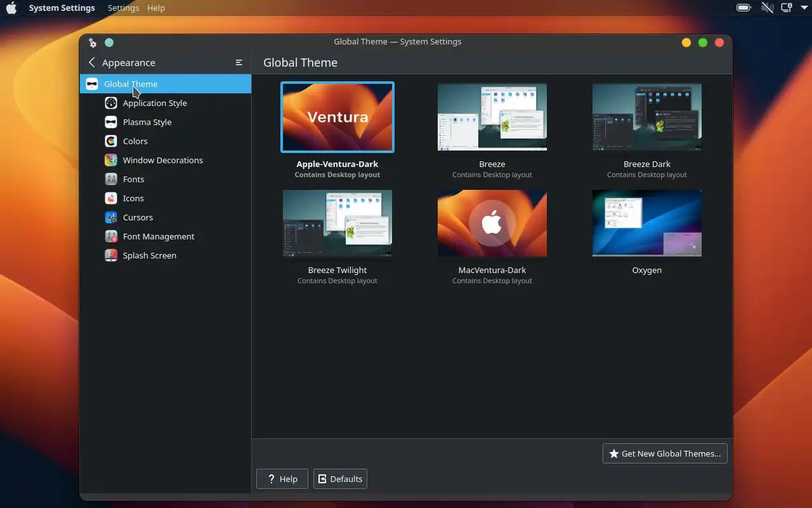Click the teal pin-window dot button

109,43
